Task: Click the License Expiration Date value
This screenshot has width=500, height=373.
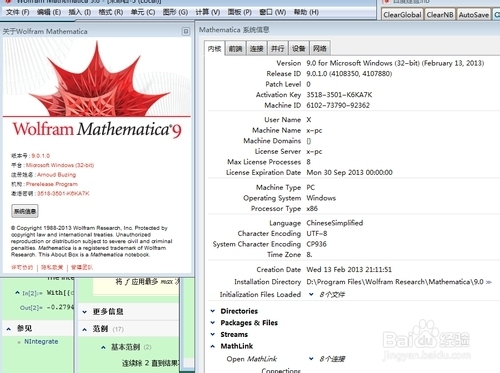Action: point(349,172)
